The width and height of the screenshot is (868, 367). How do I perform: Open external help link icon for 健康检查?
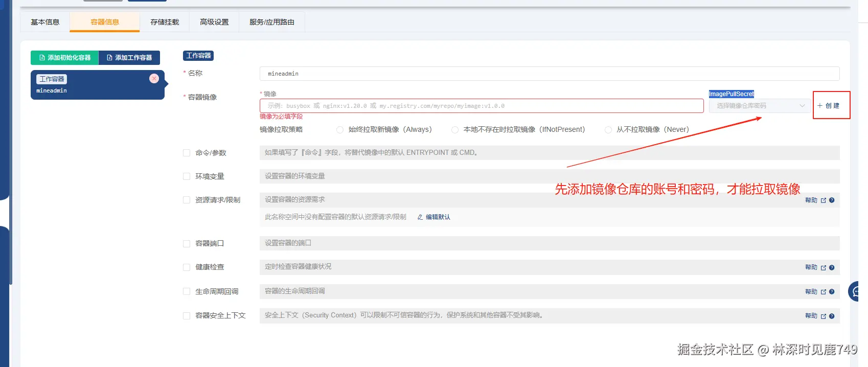[x=824, y=268]
